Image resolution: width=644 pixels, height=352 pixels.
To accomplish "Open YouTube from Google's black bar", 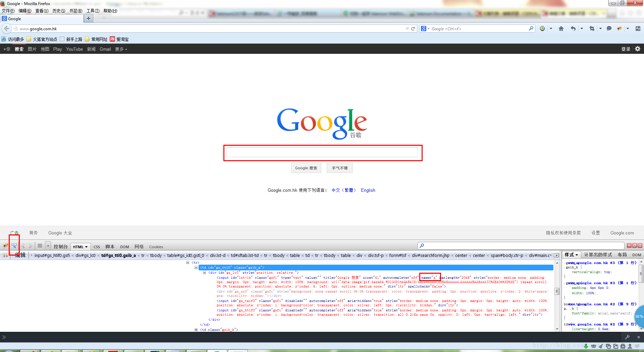I will [74, 49].
